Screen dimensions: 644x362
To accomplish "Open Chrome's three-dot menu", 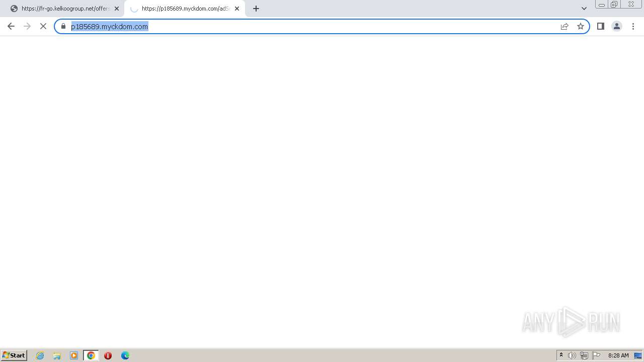I will (633, 26).
